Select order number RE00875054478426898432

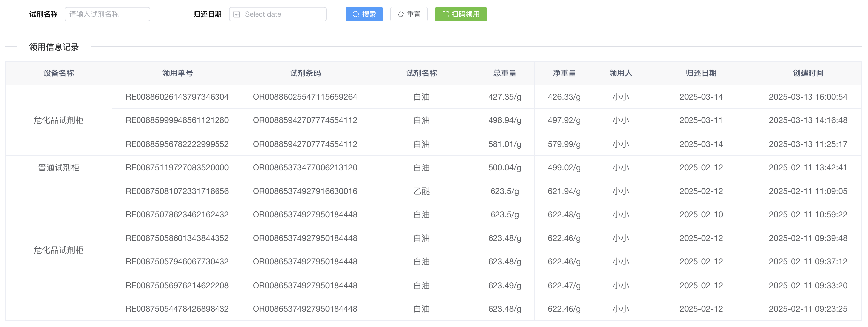click(x=177, y=309)
